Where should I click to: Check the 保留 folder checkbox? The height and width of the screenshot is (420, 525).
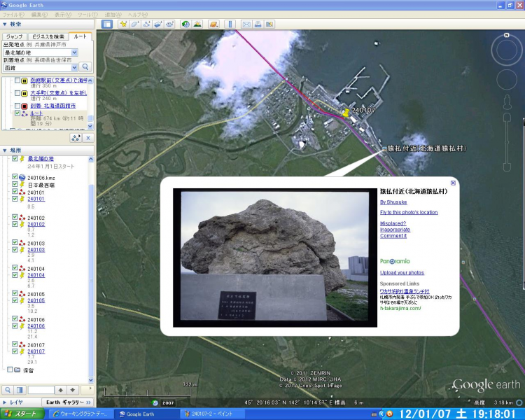pyautogui.click(x=10, y=370)
